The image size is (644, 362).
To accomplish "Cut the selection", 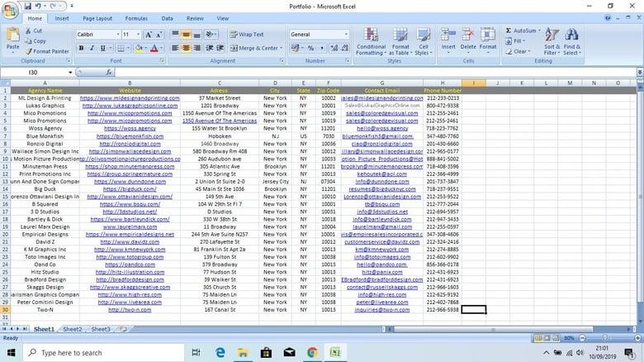I will tap(34, 31).
